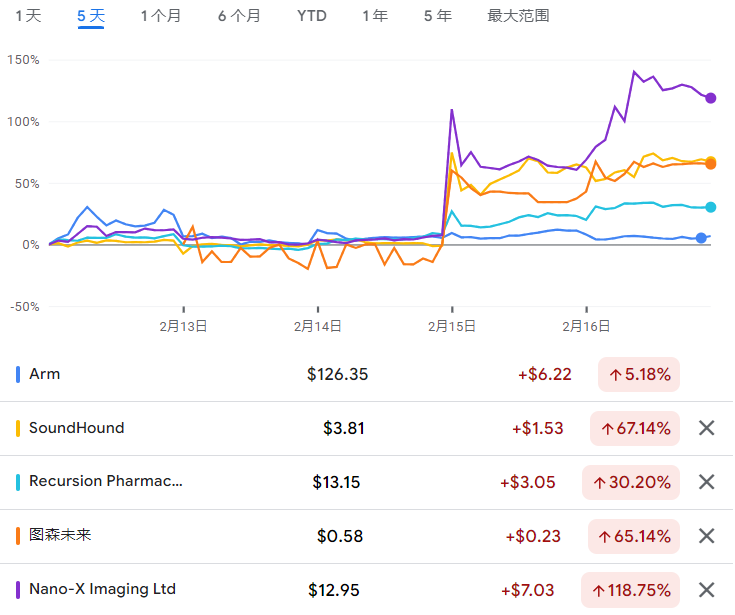Open the Nano-X Imaging Ltd stock name
Screen dimensions: 735x615
(102, 589)
